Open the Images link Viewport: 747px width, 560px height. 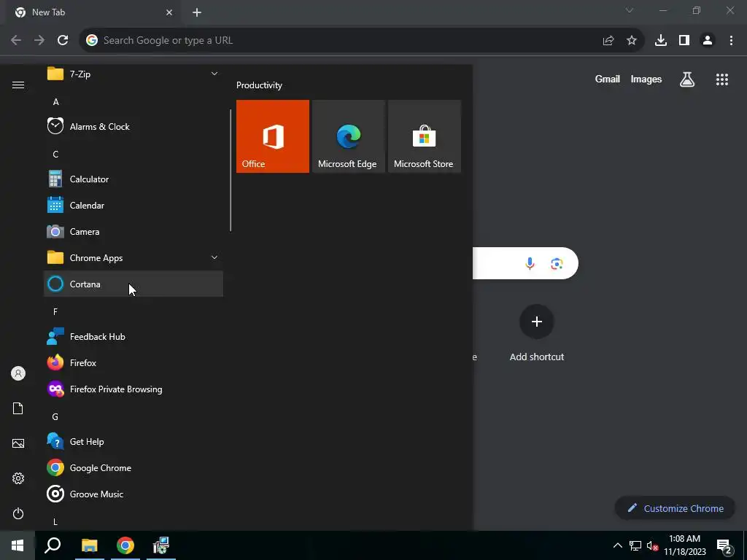coord(646,79)
